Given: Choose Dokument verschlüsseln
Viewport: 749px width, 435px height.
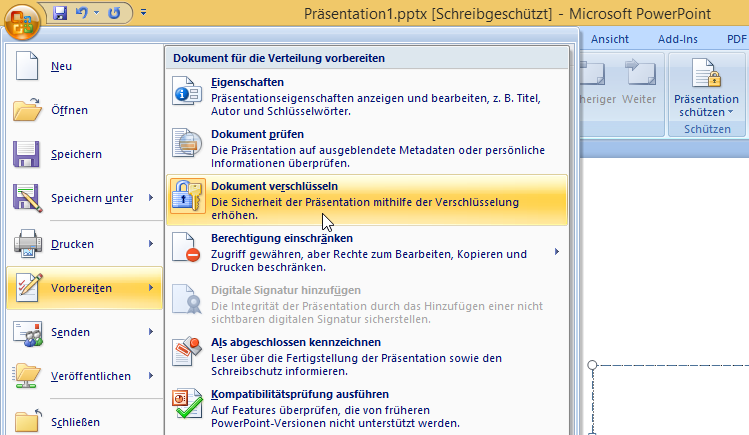Looking at the screenshot, I should point(367,200).
